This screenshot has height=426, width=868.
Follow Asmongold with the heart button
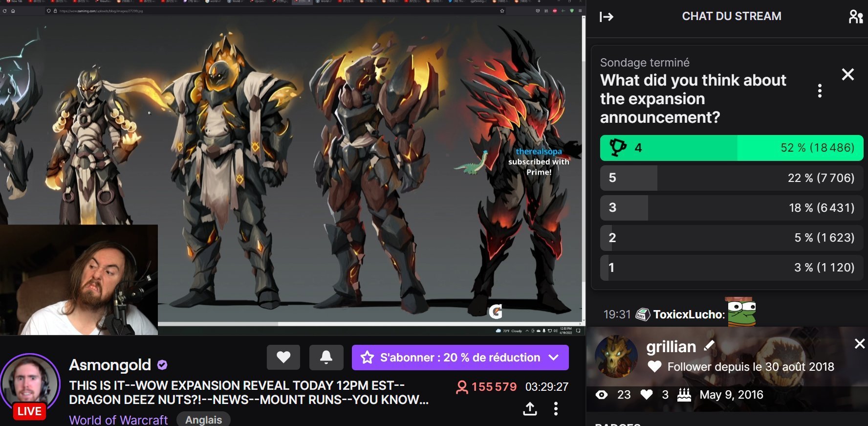coord(283,357)
